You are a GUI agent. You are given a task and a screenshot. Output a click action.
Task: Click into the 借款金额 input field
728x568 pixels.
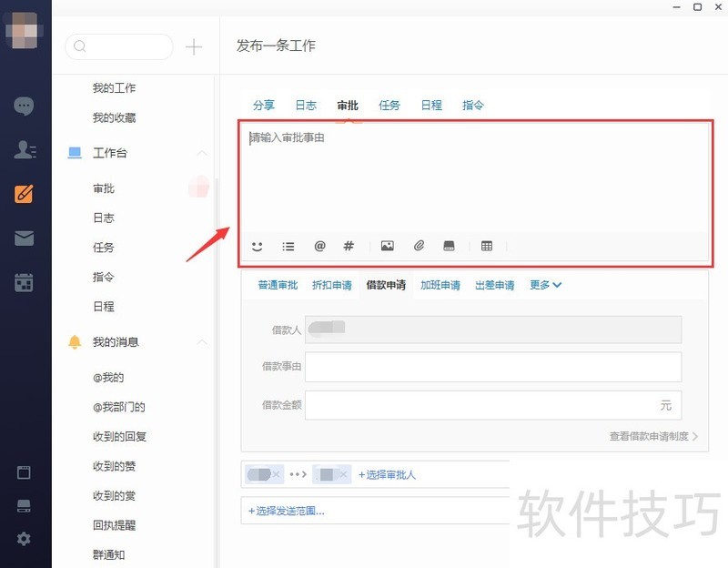click(480, 405)
